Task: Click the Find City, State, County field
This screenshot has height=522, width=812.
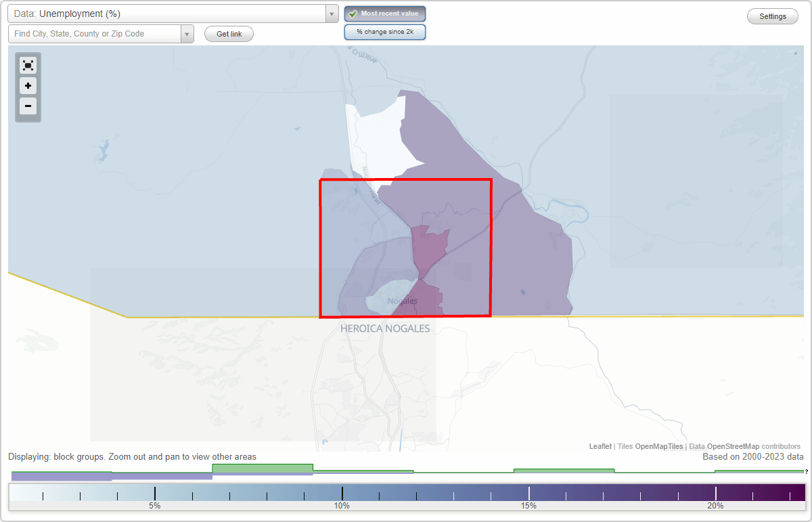Action: pyautogui.click(x=95, y=34)
